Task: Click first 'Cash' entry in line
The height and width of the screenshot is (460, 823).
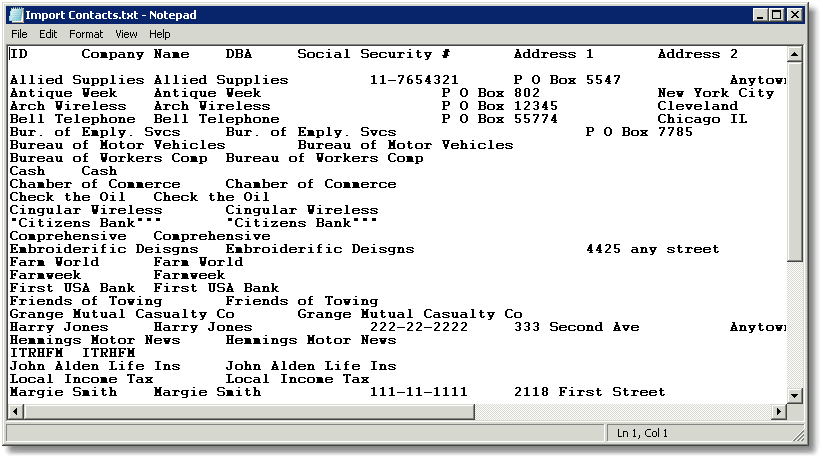Action: 27,171
